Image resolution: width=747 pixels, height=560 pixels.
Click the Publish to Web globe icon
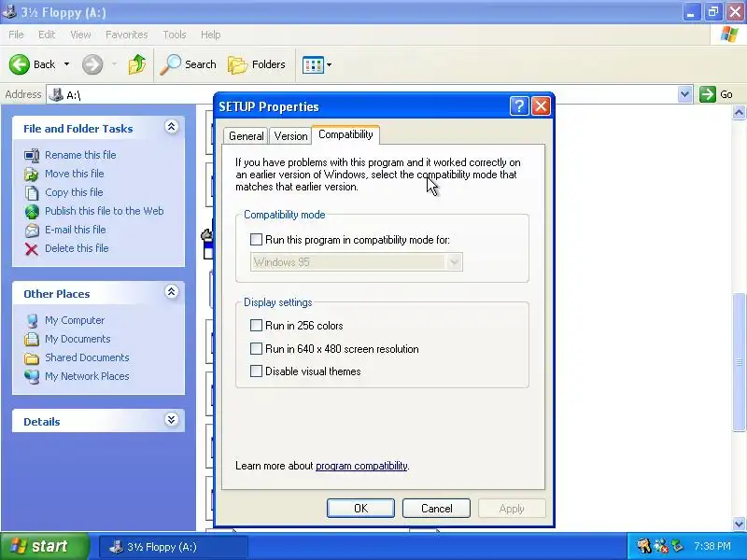(x=32, y=212)
